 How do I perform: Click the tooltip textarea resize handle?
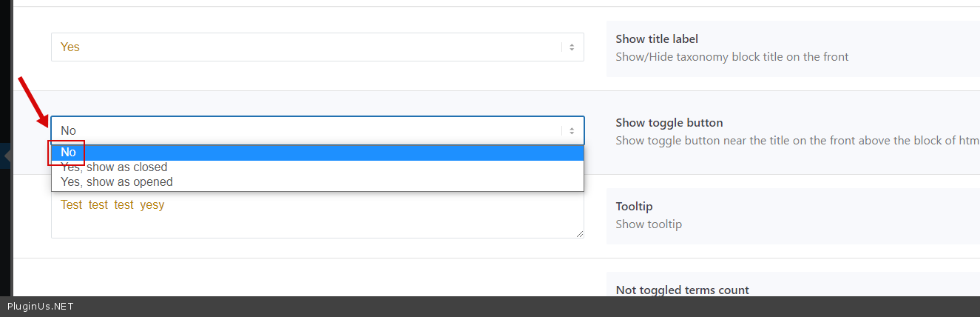click(579, 233)
